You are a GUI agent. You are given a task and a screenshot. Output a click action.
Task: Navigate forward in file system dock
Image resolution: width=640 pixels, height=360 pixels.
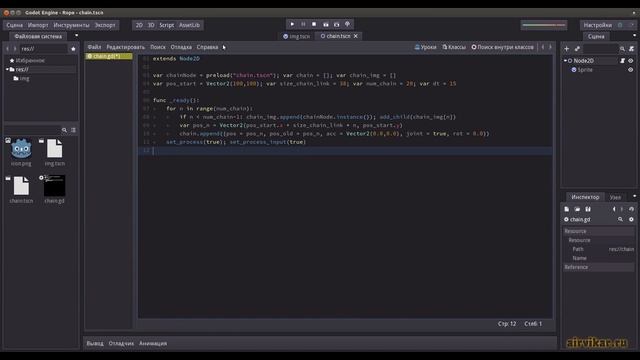[15, 49]
